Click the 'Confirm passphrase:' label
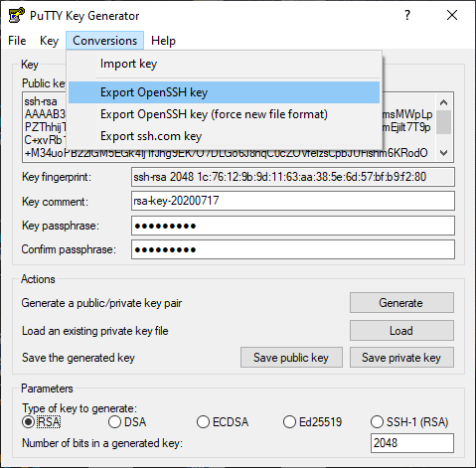The width and height of the screenshot is (476, 468). [69, 249]
